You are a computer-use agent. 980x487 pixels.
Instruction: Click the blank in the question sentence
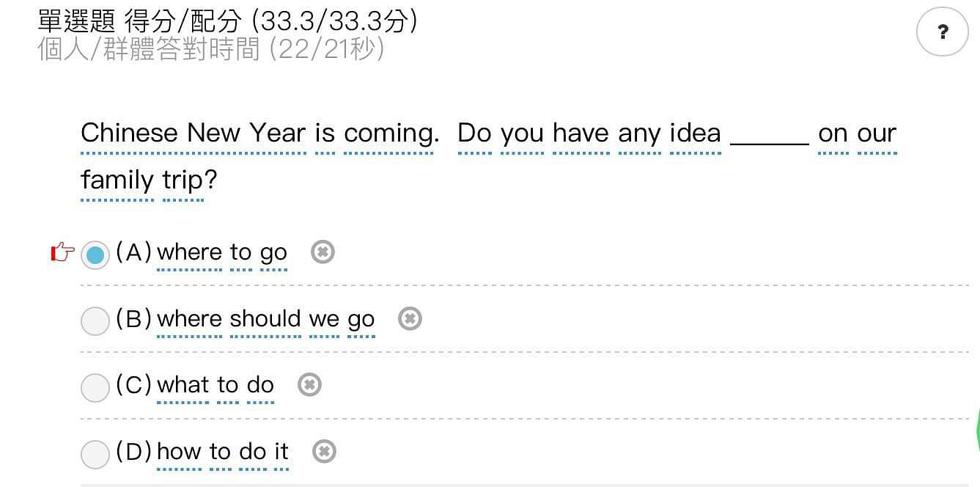pos(770,135)
